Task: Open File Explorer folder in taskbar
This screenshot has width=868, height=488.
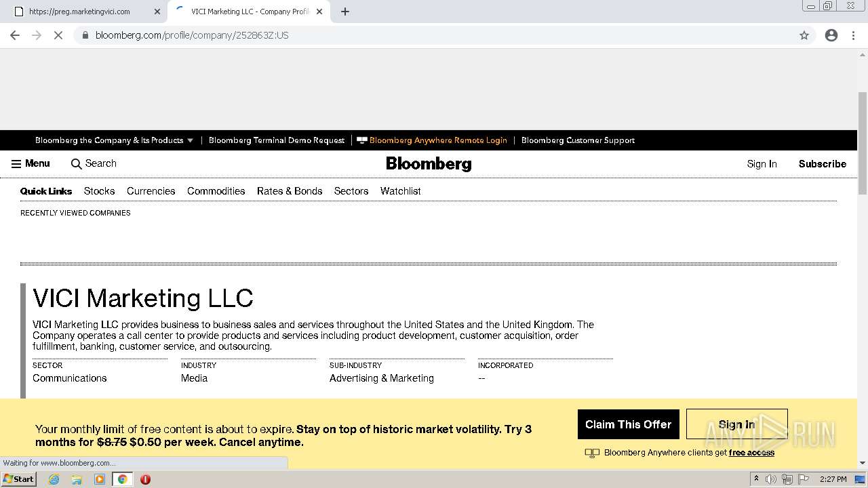Action: [x=77, y=479]
